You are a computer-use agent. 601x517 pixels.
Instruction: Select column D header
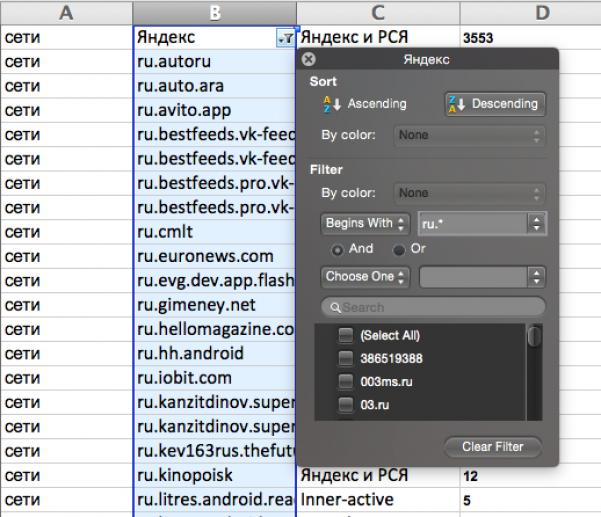(531, 13)
